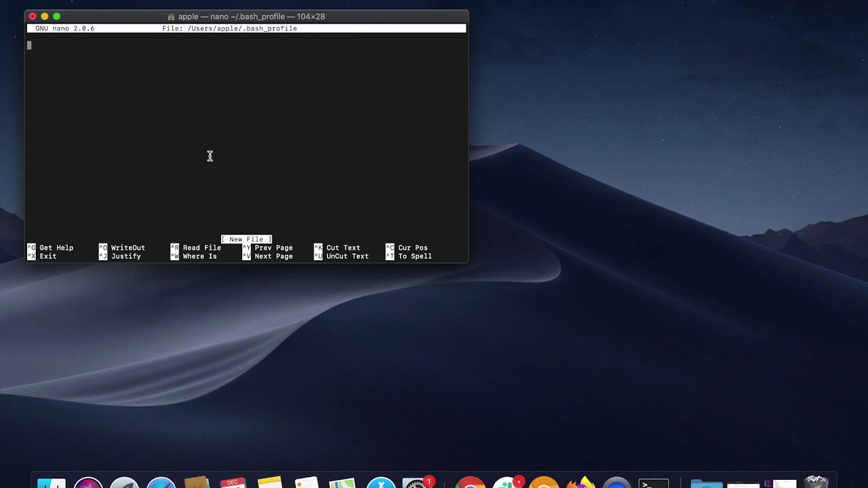Click the ^W Where Is shortcut label
The image size is (868, 488).
point(194,256)
